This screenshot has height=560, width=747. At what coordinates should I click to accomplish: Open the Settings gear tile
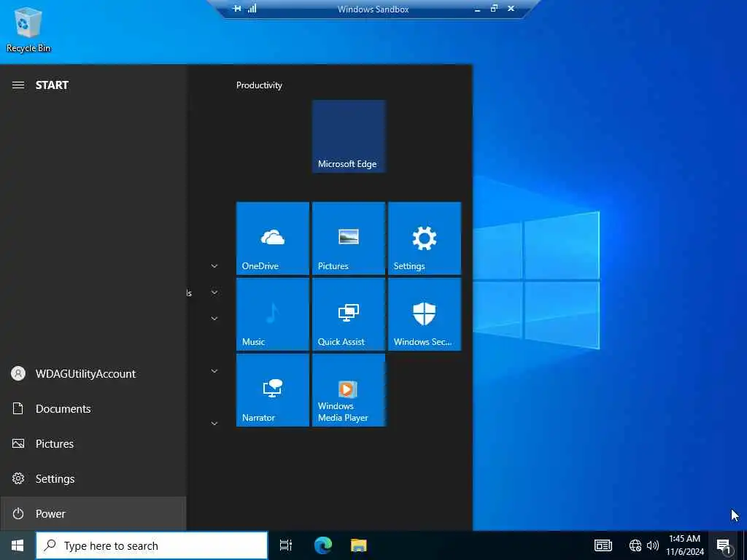coord(425,238)
